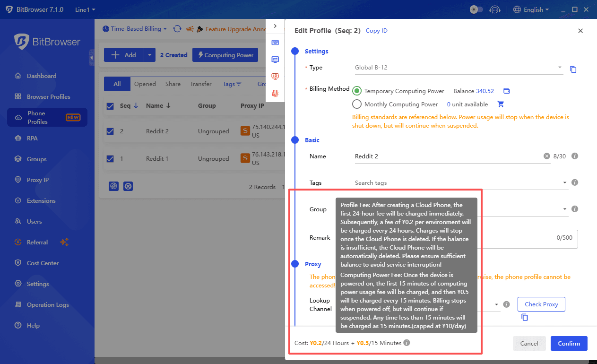Click the info icon beside Cost summary

[x=407, y=343]
